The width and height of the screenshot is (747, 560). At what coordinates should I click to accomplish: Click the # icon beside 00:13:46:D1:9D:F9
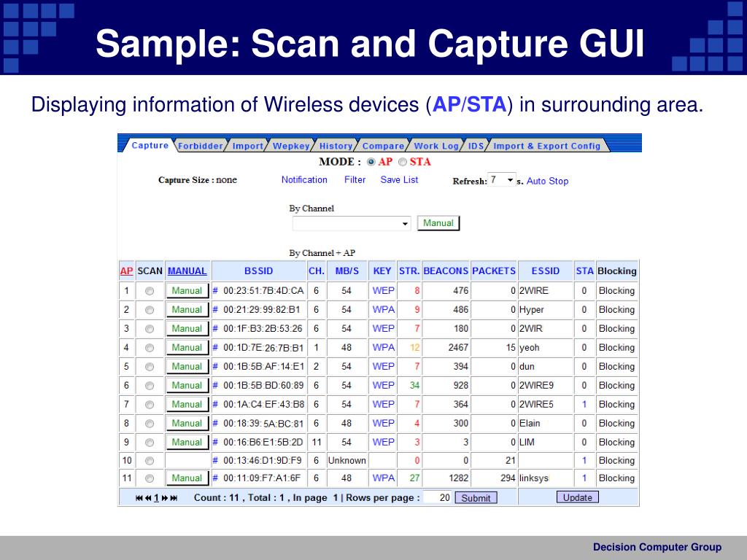215,461
